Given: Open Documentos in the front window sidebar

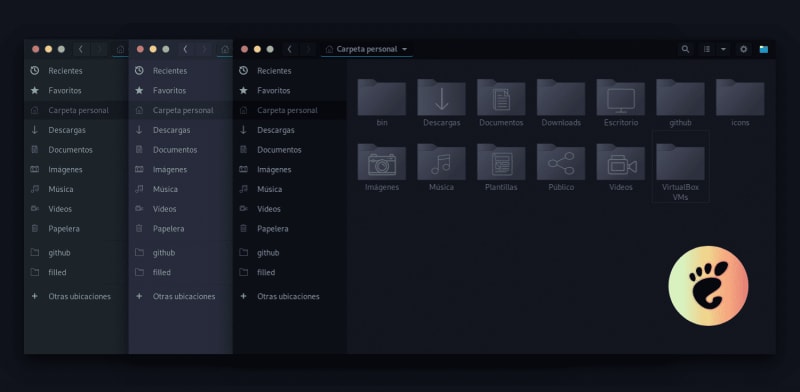Looking at the screenshot, I should pyautogui.click(x=289, y=150).
